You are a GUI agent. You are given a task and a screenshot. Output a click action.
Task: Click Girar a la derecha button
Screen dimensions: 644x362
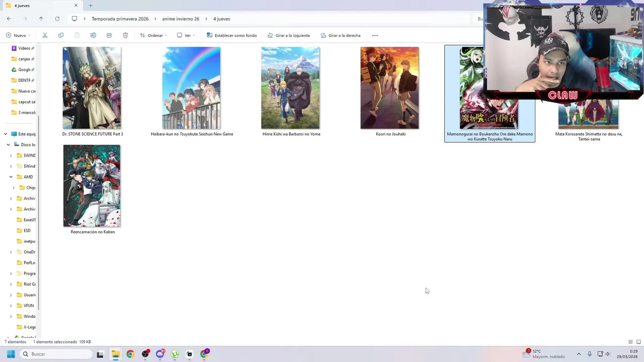point(341,35)
